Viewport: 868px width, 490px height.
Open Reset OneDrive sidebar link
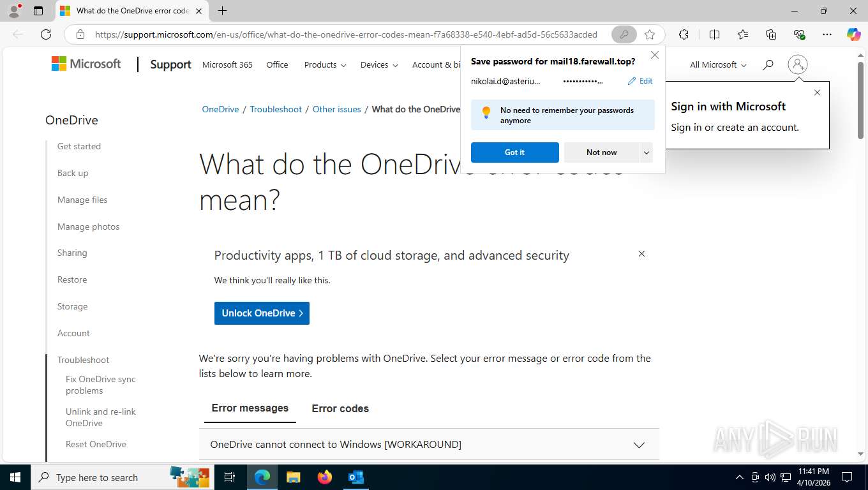(96, 444)
